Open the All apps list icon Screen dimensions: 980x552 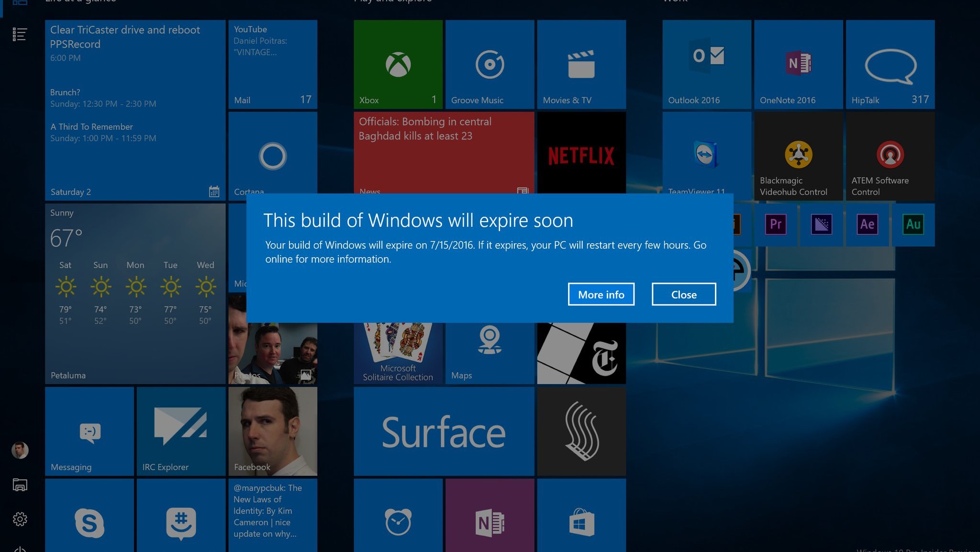tap(20, 34)
